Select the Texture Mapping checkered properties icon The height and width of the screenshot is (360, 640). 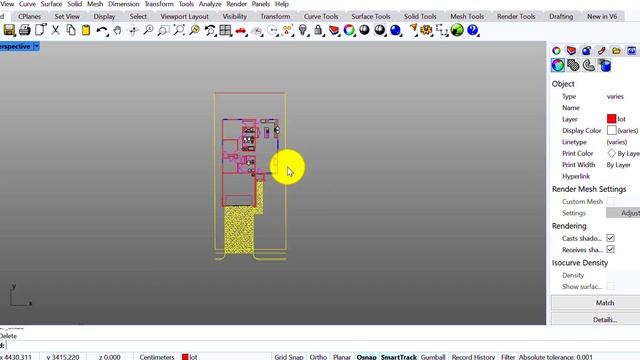pyautogui.click(x=573, y=65)
